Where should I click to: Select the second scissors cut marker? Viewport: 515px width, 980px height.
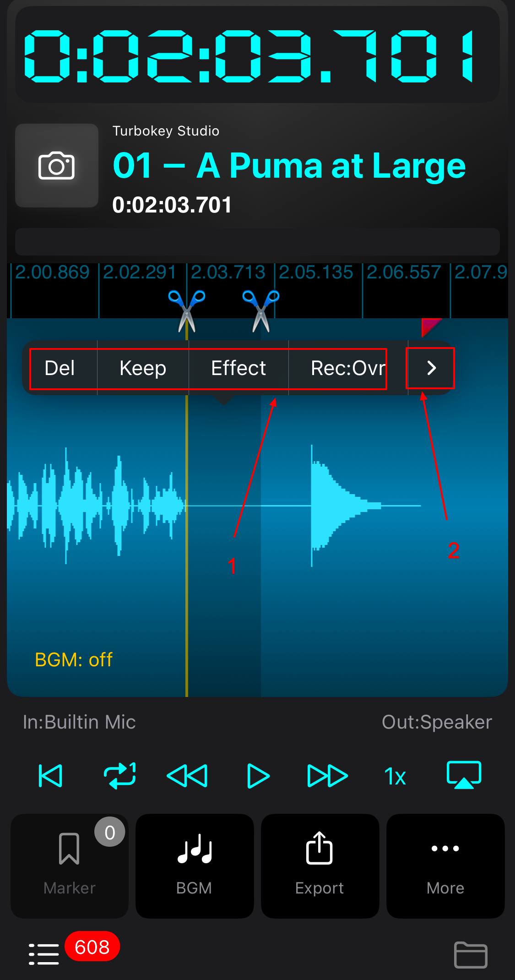click(261, 310)
